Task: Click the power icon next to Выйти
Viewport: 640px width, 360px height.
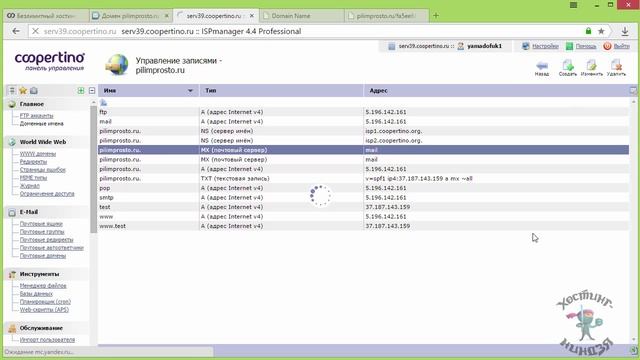Action: 607,46
